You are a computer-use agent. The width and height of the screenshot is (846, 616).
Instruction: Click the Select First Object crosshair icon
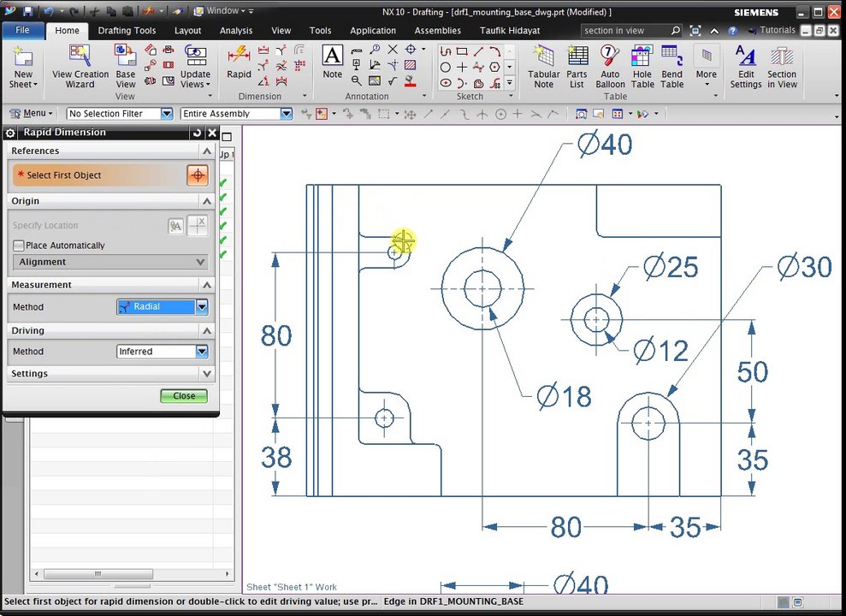[198, 175]
